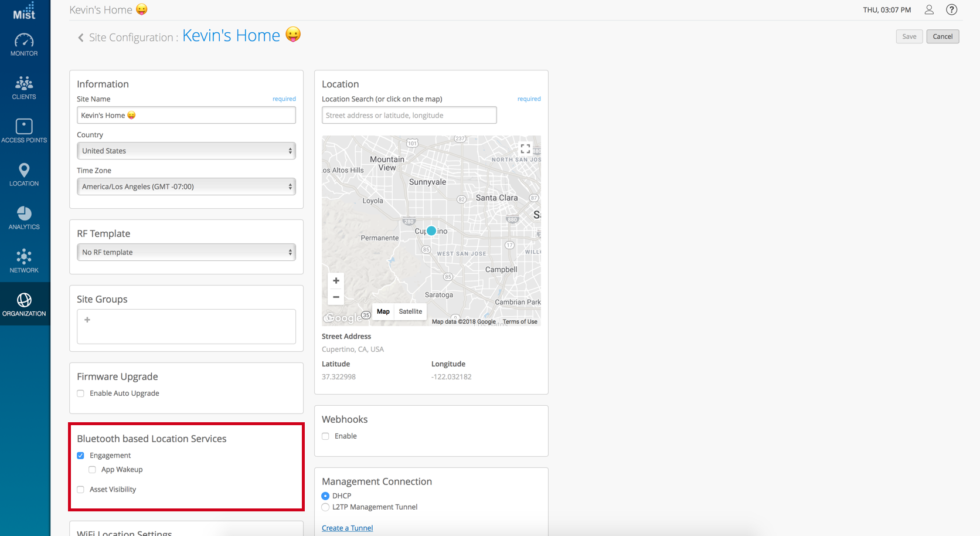Open Analytics from the sidebar

click(x=24, y=218)
